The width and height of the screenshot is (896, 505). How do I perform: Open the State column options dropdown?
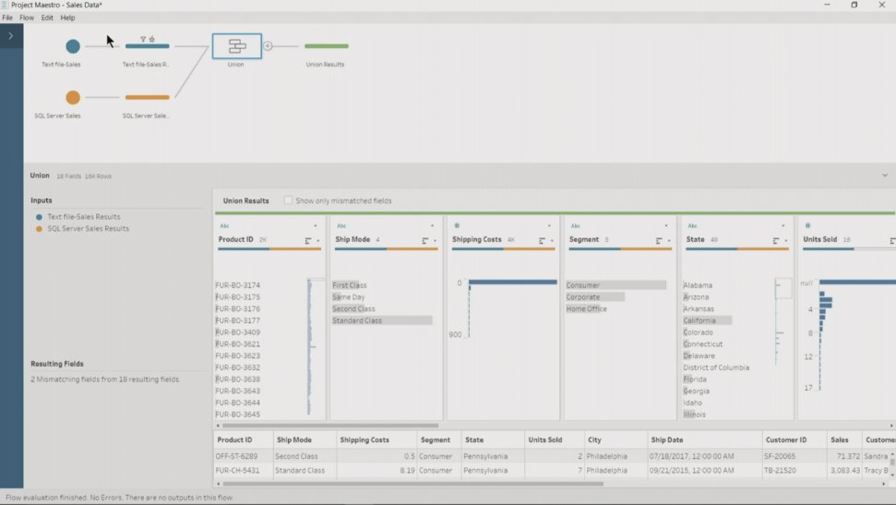(783, 226)
